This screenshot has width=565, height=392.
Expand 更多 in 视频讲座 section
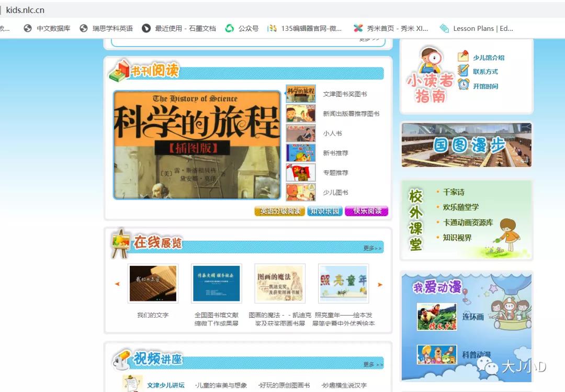point(373,364)
